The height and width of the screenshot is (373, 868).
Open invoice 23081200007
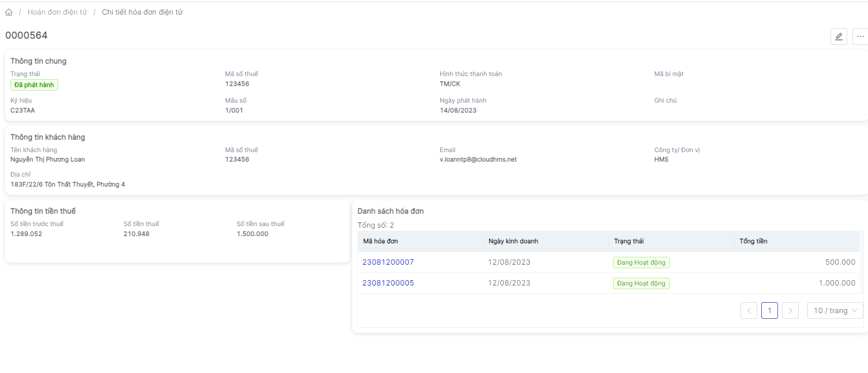(x=388, y=262)
